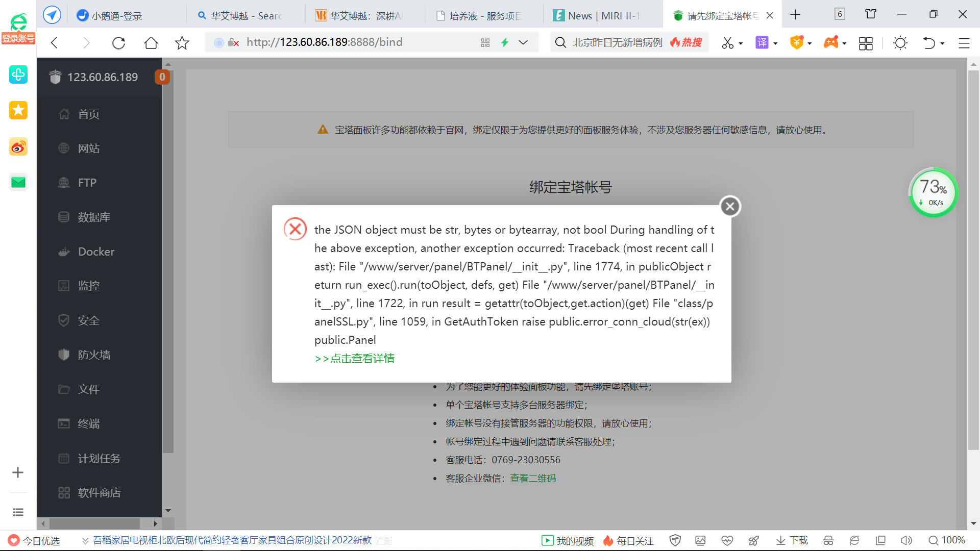Open the favorites star in left sidebar
The image size is (980, 551).
tap(18, 110)
